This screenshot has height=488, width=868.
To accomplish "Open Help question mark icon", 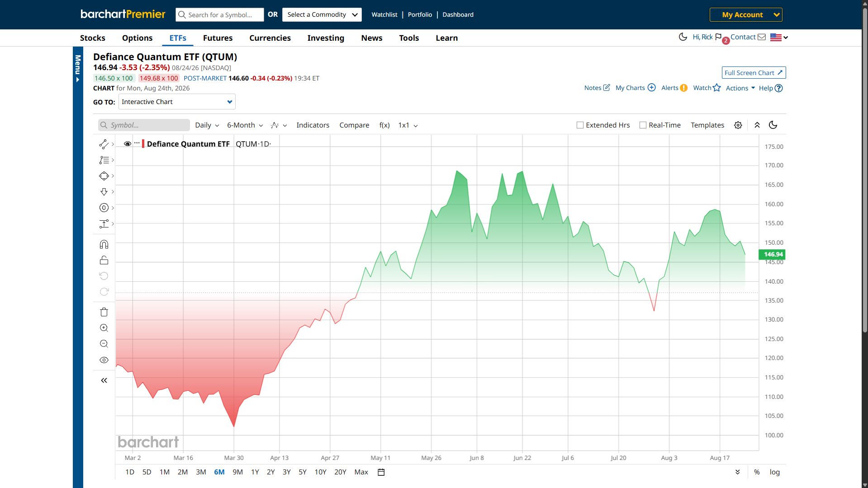I will (778, 88).
